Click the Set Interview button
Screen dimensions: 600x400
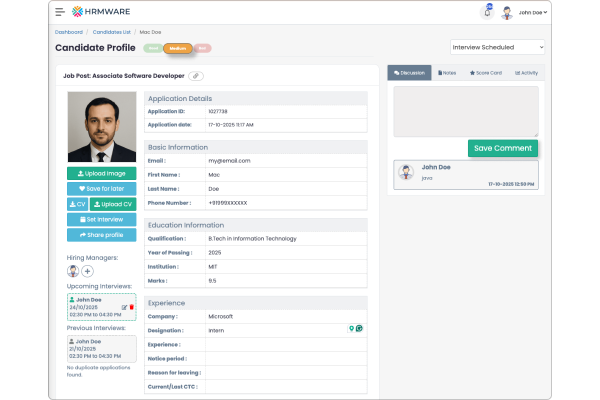pos(101,219)
